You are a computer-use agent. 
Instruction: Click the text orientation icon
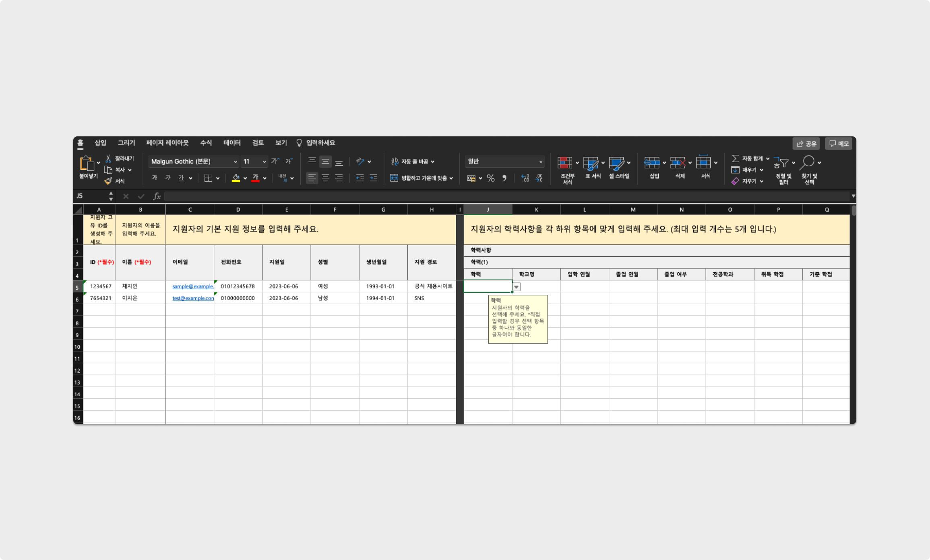(x=360, y=161)
